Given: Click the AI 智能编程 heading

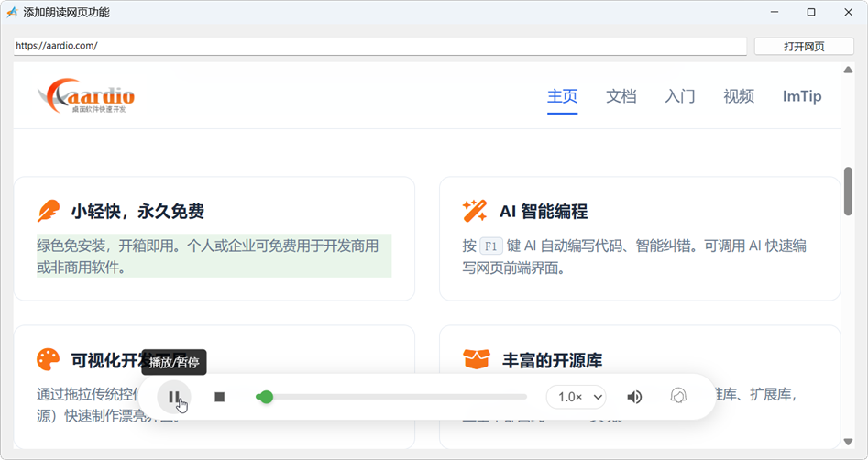Looking at the screenshot, I should click(543, 212).
